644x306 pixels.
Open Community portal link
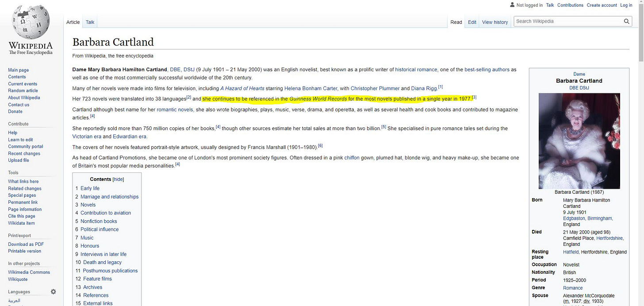[25, 146]
